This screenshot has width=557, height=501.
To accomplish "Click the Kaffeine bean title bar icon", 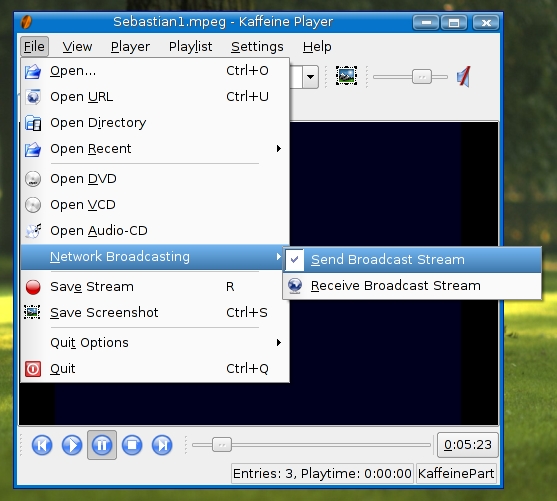I will tap(26, 22).
